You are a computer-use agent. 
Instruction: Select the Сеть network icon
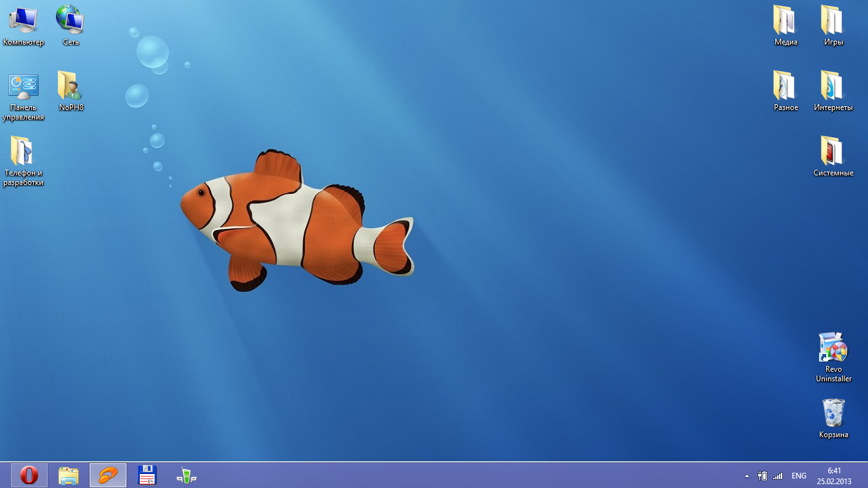click(x=71, y=25)
